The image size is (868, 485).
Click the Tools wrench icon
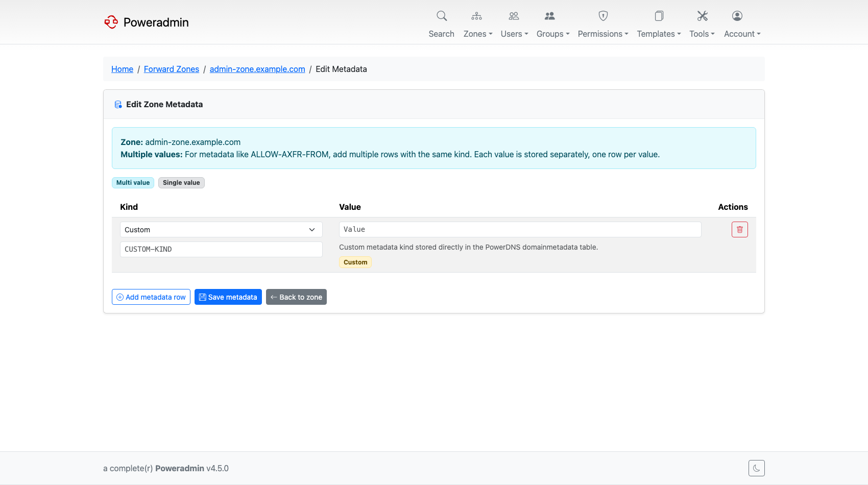[703, 16]
